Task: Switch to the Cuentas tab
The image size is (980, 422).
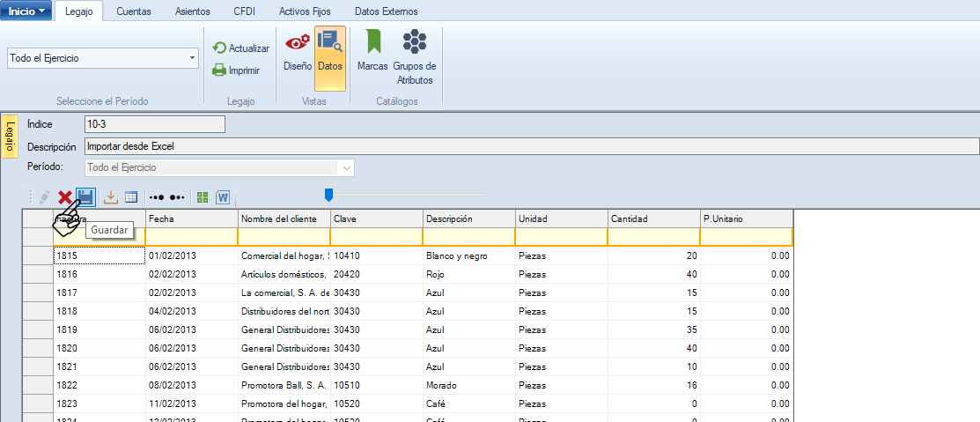Action: point(134,11)
